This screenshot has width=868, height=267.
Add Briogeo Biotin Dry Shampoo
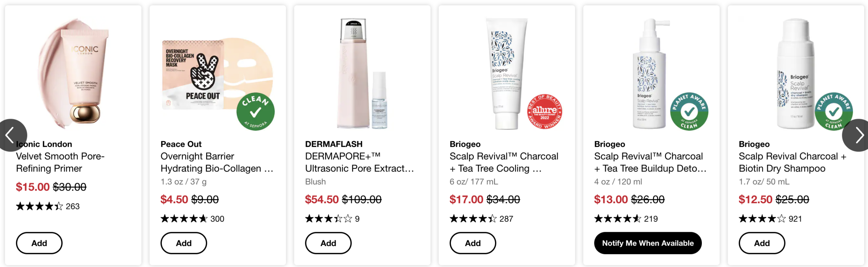(x=762, y=243)
